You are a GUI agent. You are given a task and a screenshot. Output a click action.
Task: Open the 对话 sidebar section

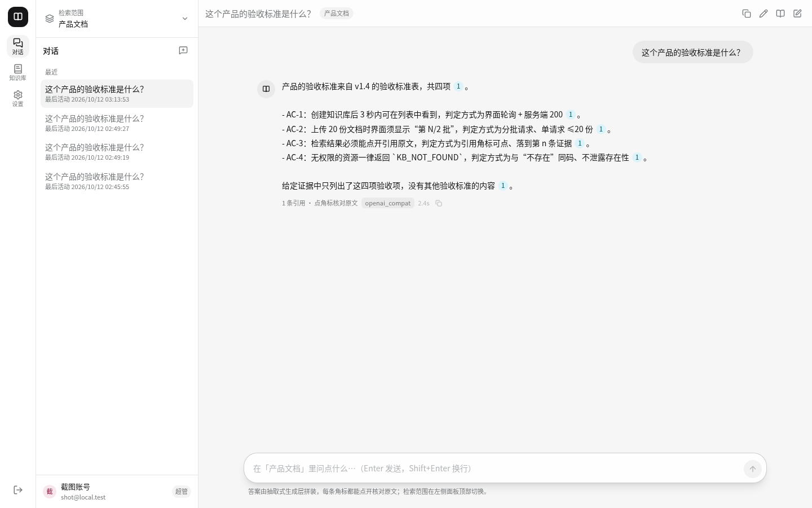(x=18, y=46)
